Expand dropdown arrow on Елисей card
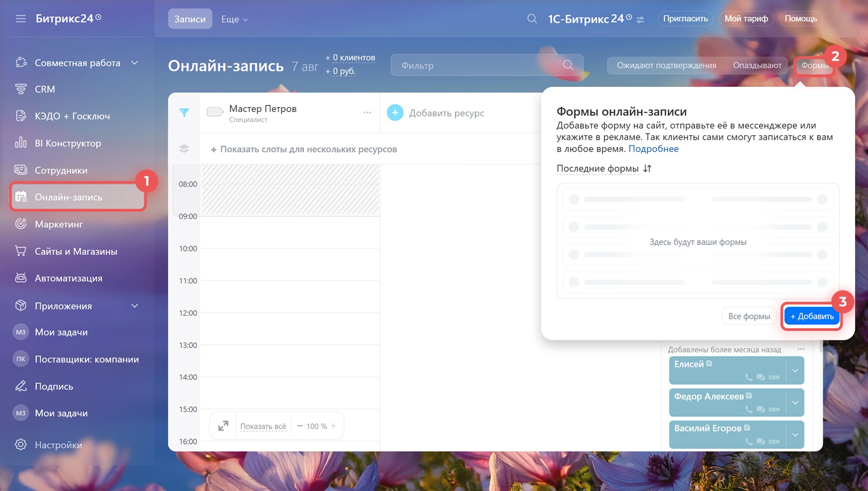868x491 pixels. [795, 371]
